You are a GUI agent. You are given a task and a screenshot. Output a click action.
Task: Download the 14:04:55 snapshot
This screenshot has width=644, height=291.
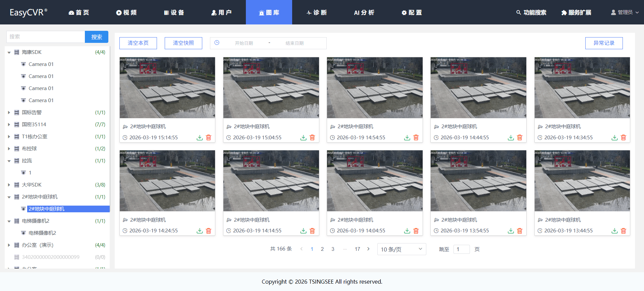(407, 231)
